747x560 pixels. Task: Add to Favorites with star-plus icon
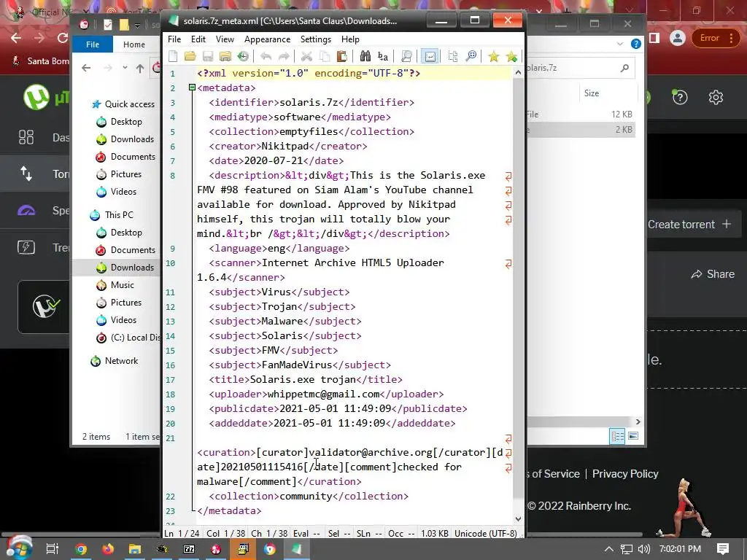coord(511,57)
